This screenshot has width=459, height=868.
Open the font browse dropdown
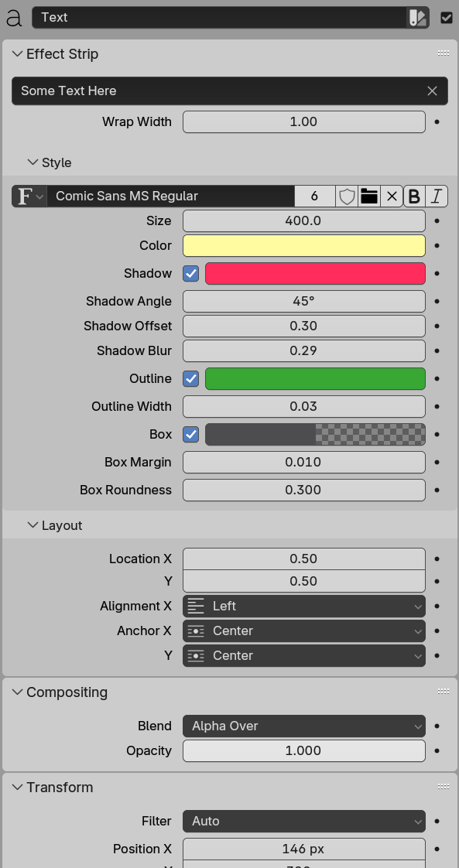(29, 196)
